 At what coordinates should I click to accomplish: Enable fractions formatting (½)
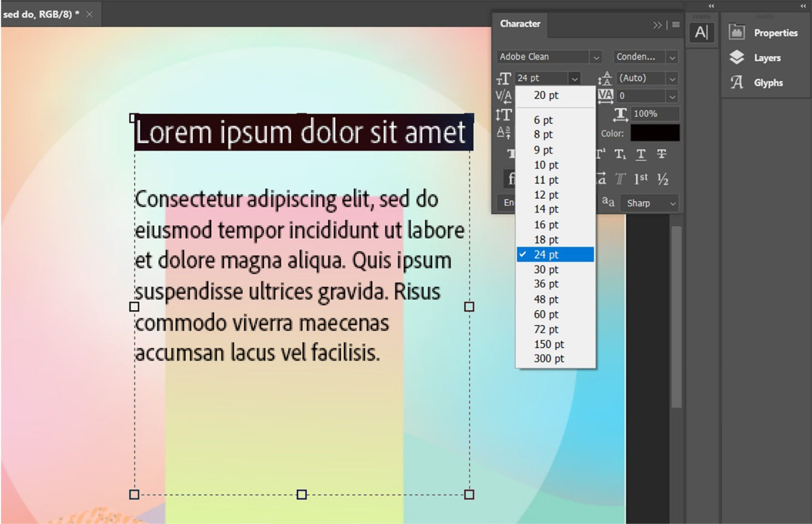tap(661, 179)
